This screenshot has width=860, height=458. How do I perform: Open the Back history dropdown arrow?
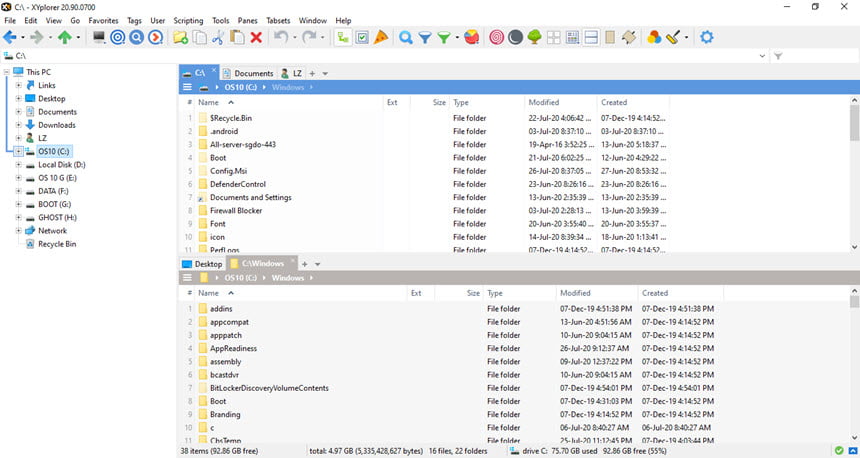pos(22,37)
